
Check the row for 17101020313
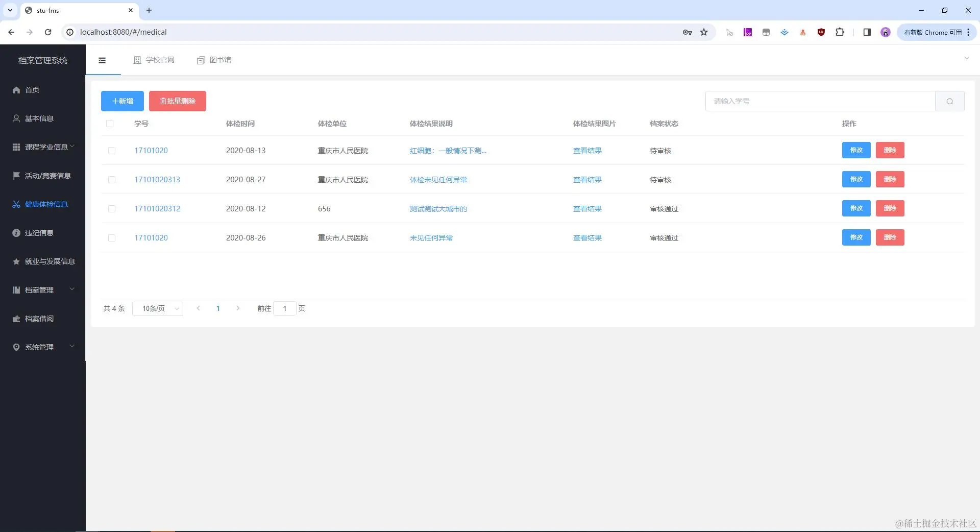[x=112, y=180]
